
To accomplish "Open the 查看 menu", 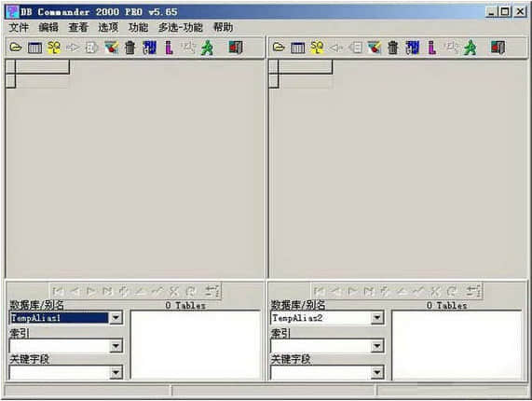I will point(78,27).
